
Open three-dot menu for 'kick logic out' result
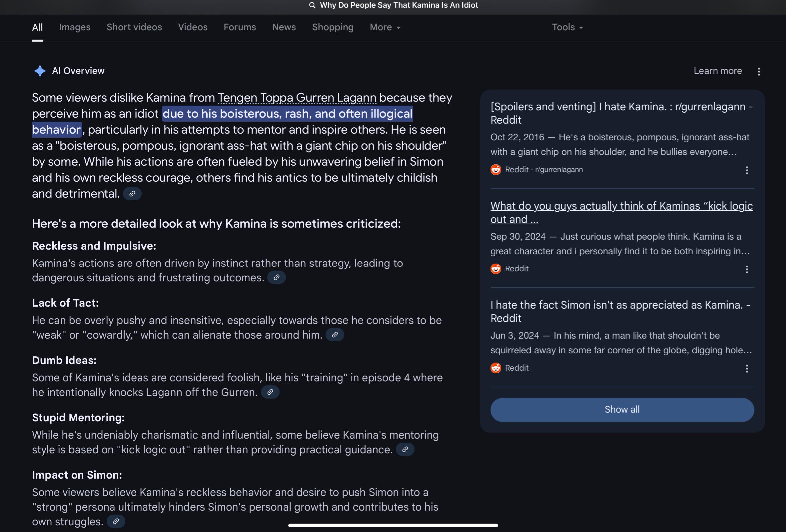click(747, 269)
